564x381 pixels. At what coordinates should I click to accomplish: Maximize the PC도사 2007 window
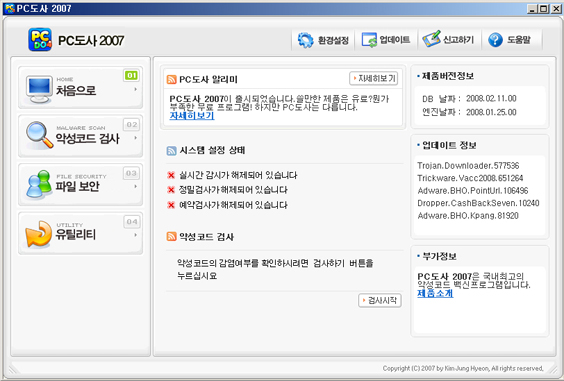tap(543, 9)
